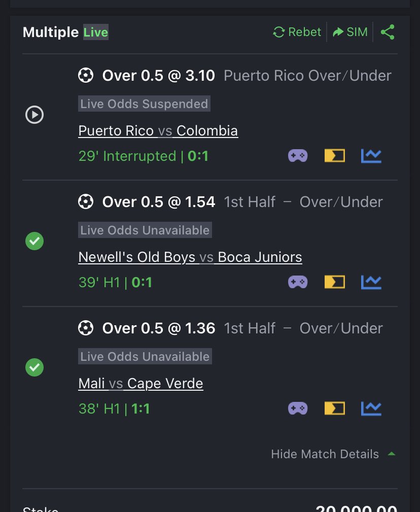Rebet this multiple

pyautogui.click(x=297, y=32)
